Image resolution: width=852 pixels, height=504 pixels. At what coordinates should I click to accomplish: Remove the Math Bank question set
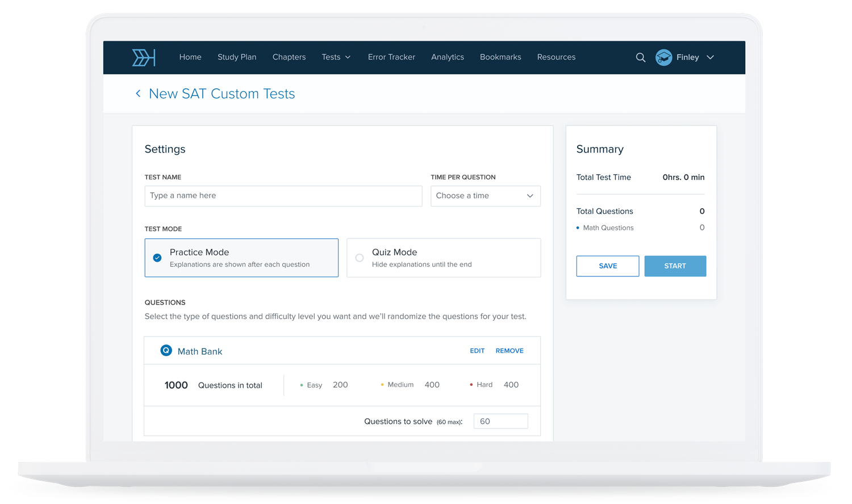(509, 351)
